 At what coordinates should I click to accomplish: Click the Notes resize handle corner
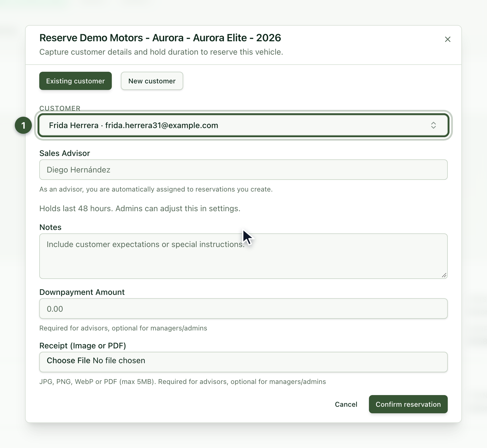click(x=444, y=275)
